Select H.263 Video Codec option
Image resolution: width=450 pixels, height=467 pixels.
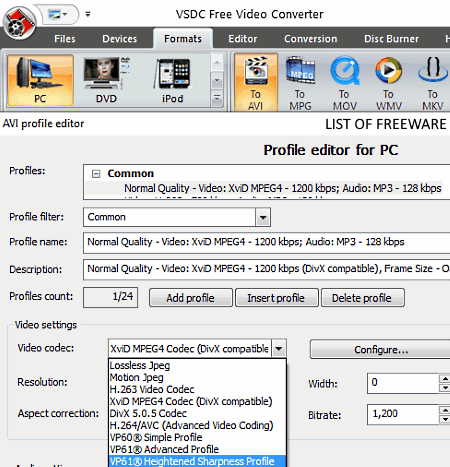pos(197,390)
